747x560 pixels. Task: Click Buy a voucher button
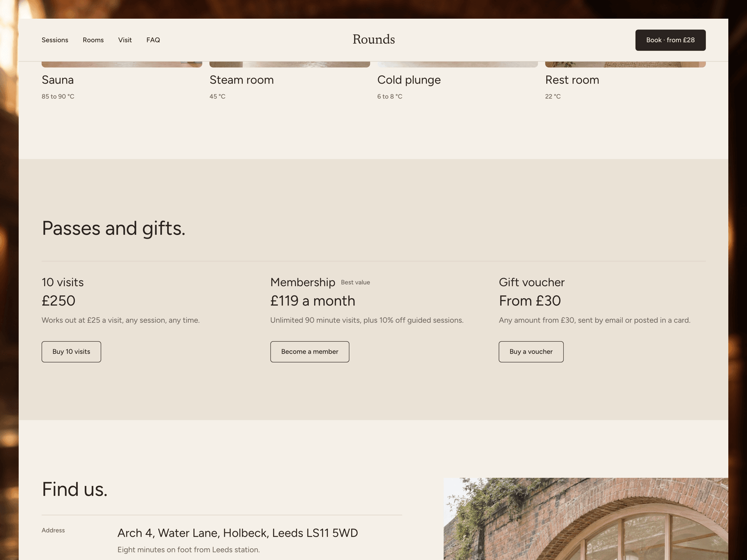click(531, 351)
